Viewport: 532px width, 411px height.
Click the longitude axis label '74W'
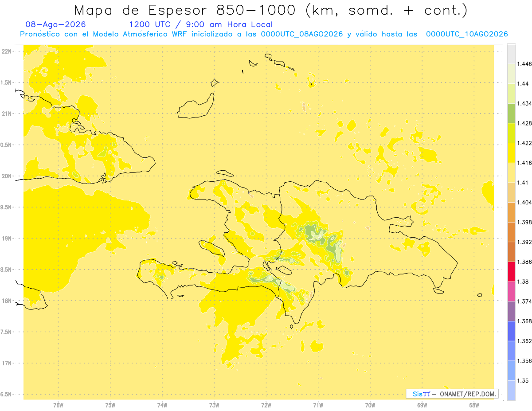[162, 405]
